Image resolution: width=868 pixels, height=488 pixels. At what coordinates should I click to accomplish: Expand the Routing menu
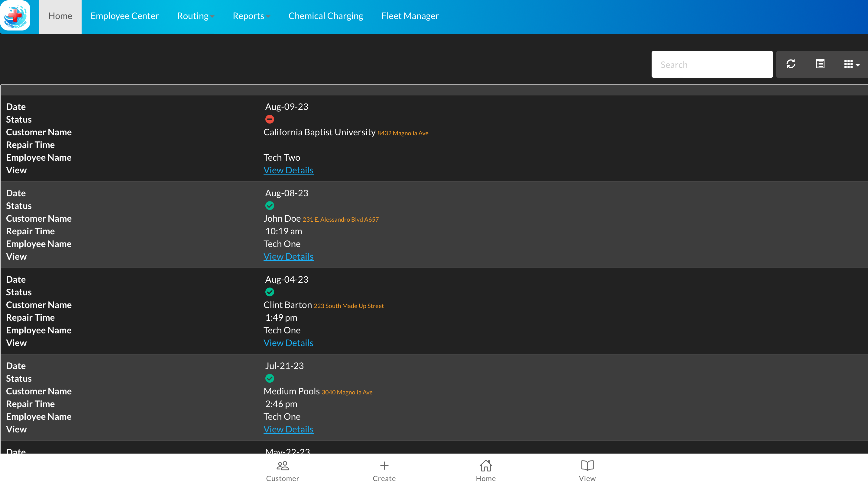[x=196, y=16]
